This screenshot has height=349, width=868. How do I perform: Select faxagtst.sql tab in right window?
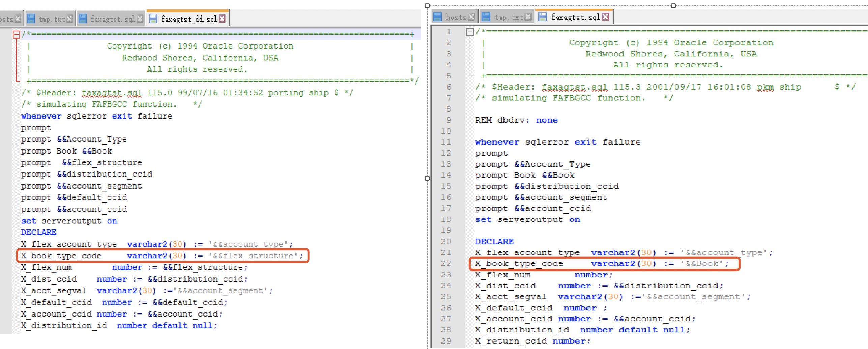(x=574, y=17)
